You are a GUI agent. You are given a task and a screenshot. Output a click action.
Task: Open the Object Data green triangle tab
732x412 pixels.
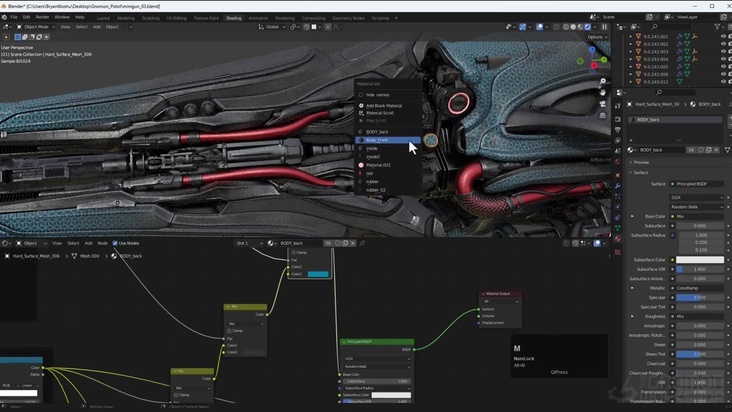(x=618, y=228)
